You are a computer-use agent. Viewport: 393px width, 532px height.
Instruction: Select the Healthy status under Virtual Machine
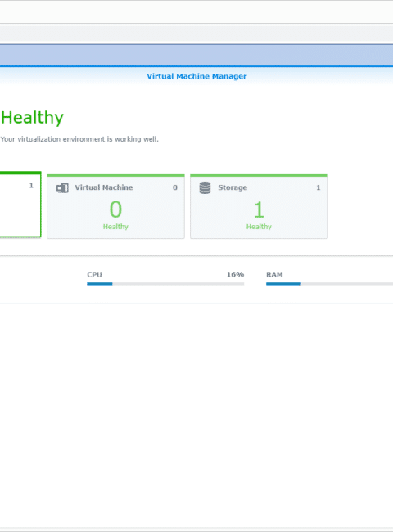coord(115,227)
